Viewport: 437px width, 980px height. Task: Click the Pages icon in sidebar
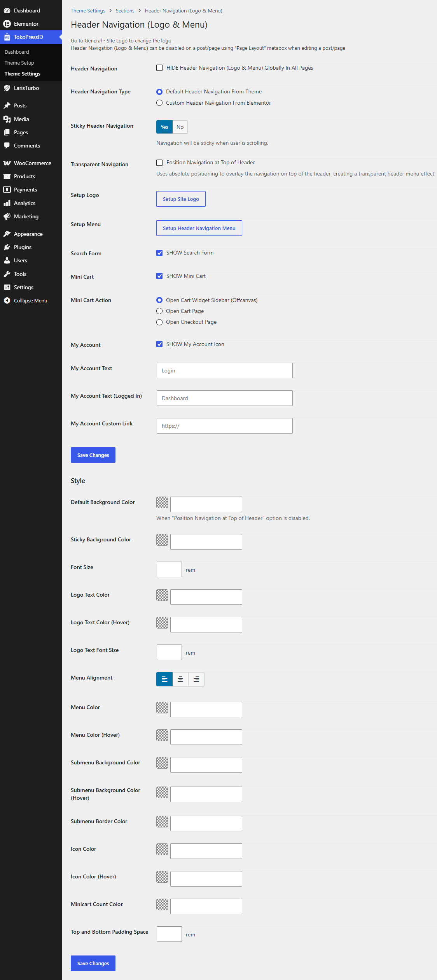coord(7,132)
